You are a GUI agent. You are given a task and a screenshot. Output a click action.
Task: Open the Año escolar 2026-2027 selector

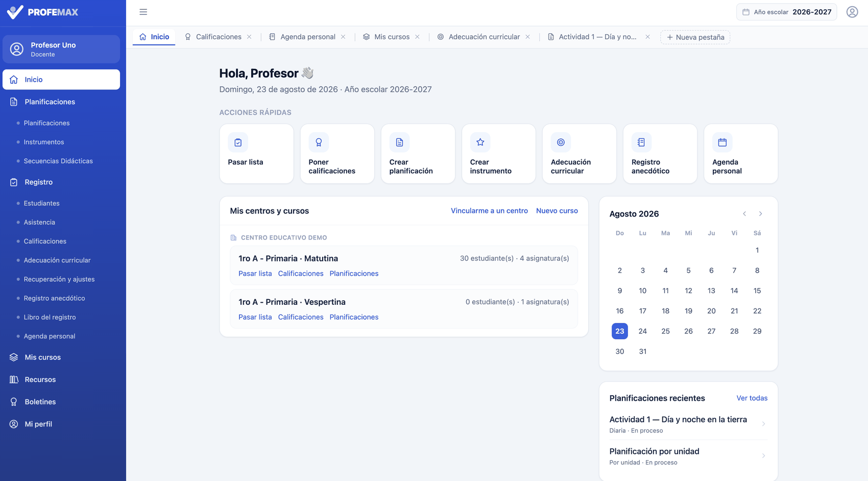[786, 12]
